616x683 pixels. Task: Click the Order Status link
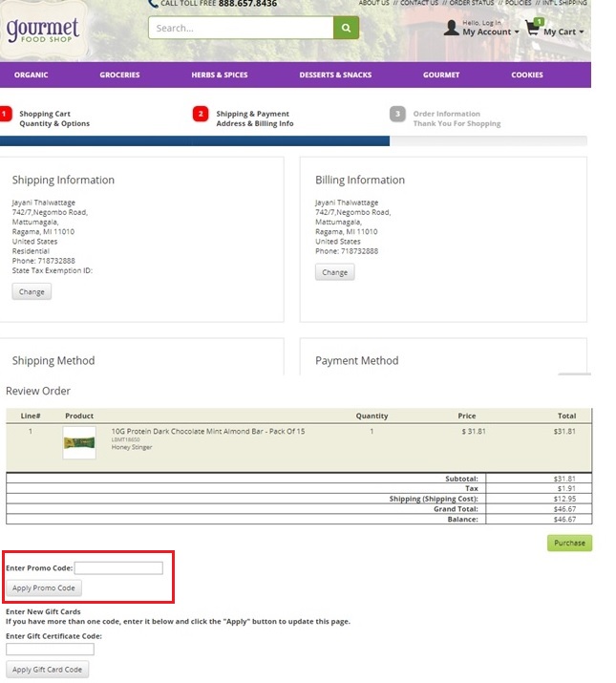(472, 3)
